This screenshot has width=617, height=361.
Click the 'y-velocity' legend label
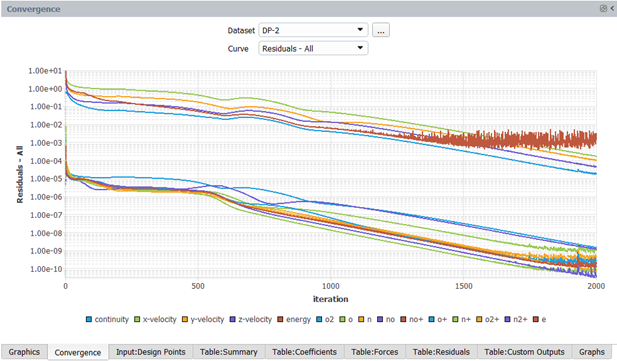pyautogui.click(x=207, y=319)
